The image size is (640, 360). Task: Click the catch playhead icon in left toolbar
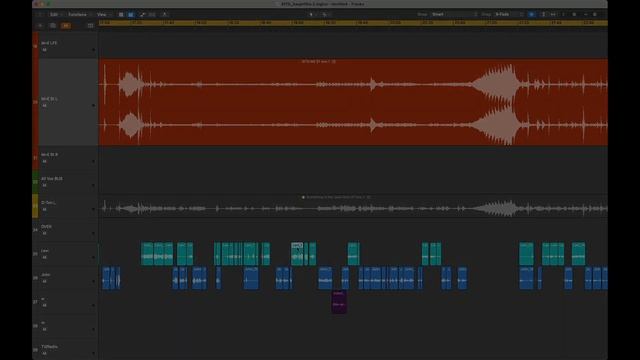(165, 14)
